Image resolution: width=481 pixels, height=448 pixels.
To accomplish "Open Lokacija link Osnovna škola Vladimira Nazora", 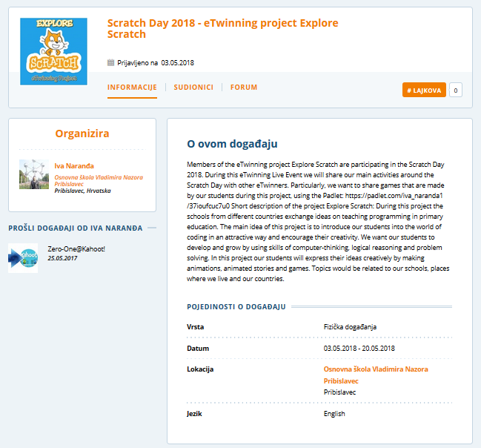I will (x=376, y=375).
